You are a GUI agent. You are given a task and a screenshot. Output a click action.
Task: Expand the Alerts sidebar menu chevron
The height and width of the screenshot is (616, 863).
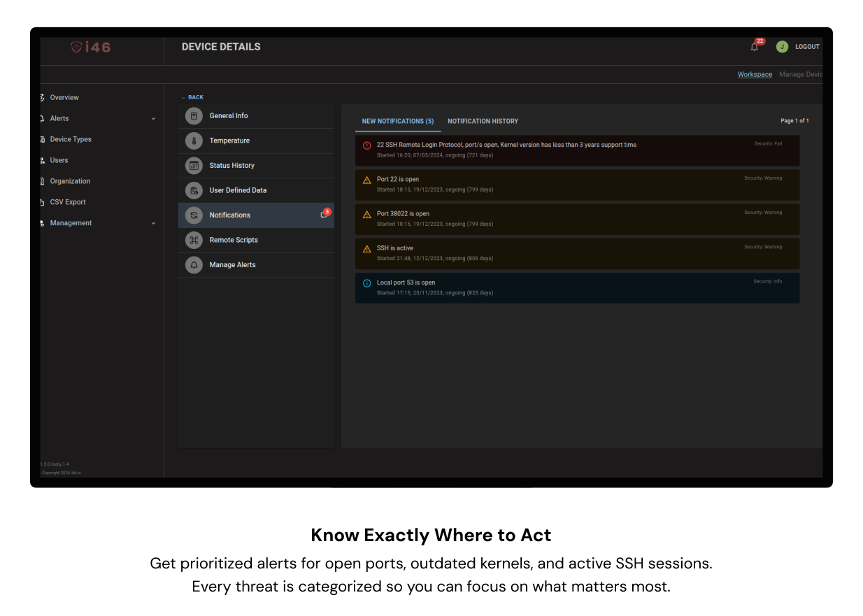click(153, 119)
